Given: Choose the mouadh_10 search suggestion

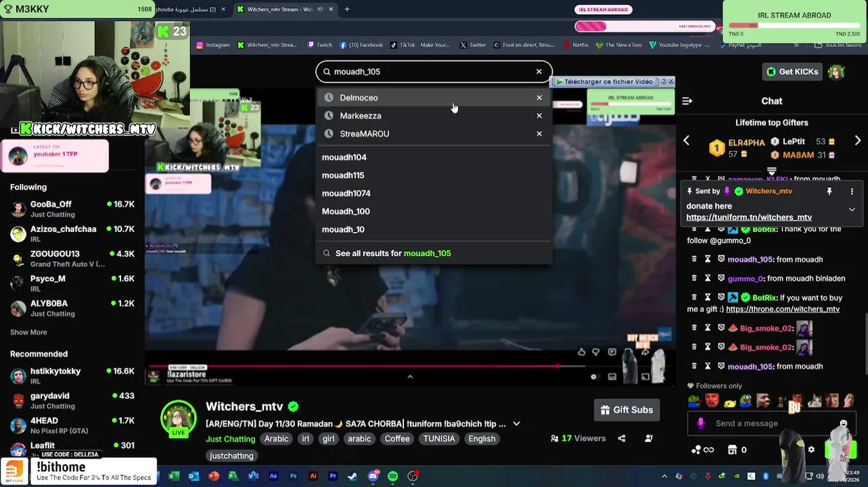Looking at the screenshot, I should [434, 229].
